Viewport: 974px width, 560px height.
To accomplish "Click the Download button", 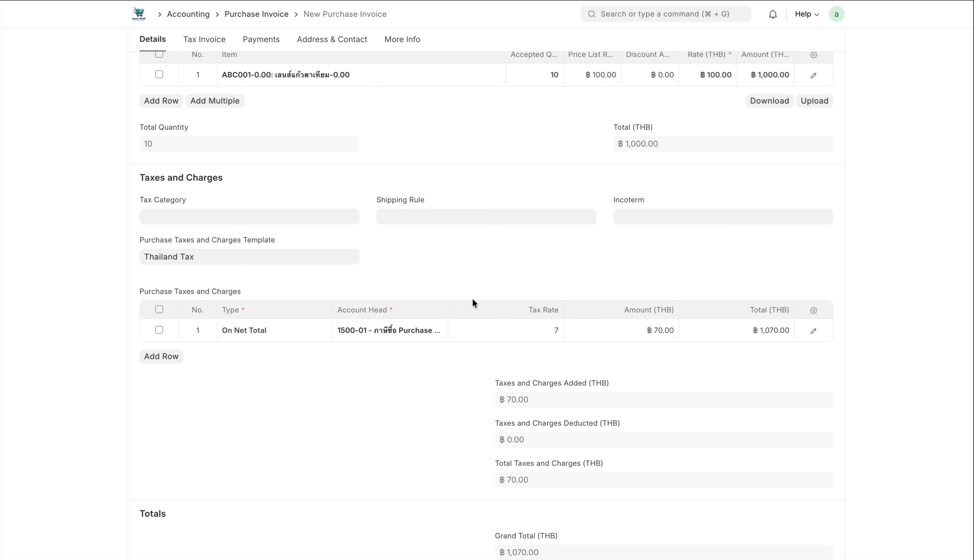I will (769, 101).
